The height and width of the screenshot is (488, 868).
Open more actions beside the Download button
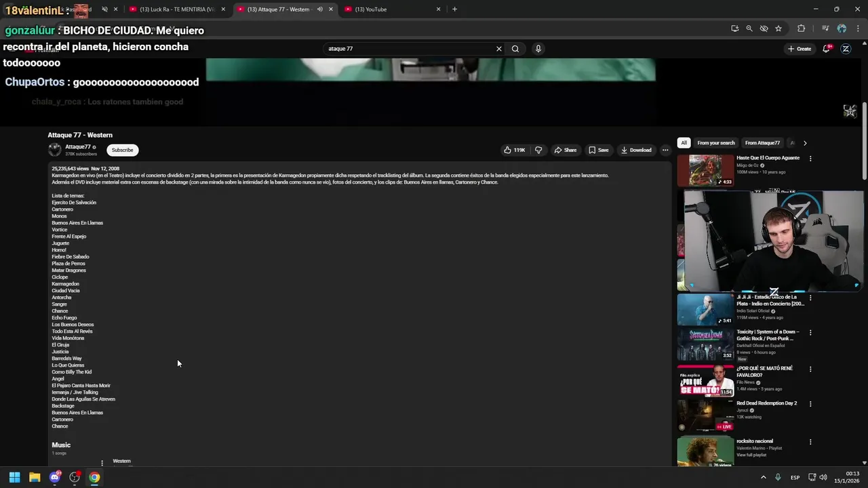[665, 150]
